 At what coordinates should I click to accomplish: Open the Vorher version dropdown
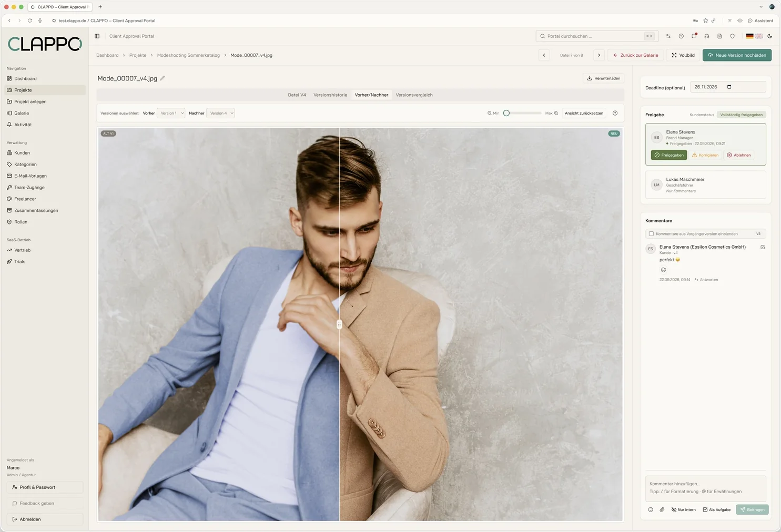(171, 113)
